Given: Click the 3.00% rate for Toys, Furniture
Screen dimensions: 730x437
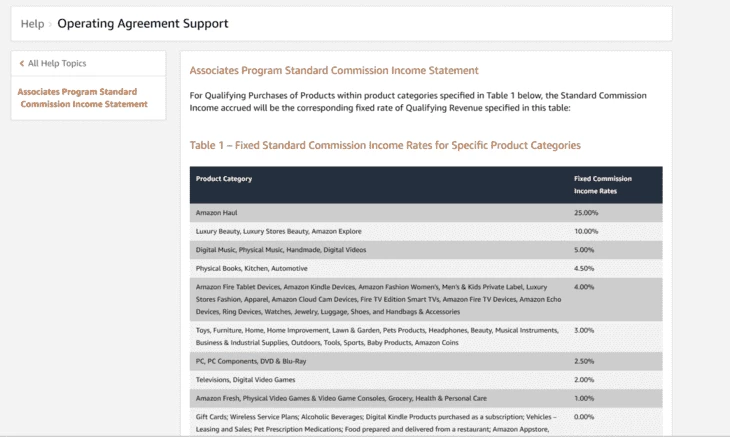Looking at the screenshot, I should [x=584, y=330].
